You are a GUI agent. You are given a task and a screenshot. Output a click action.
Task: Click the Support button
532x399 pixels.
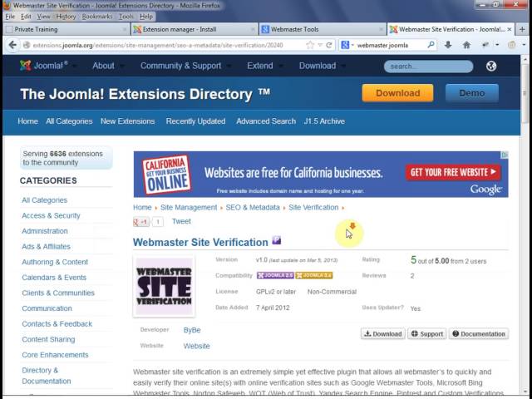click(426, 334)
